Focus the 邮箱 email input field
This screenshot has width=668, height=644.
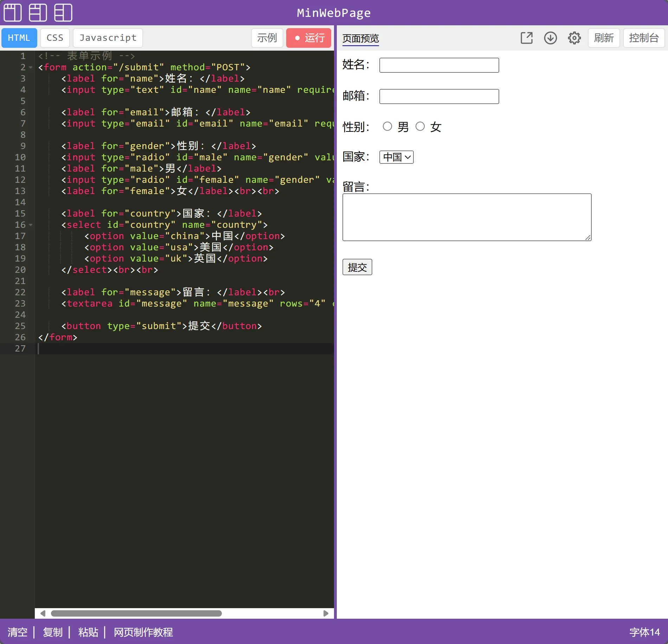coord(439,96)
